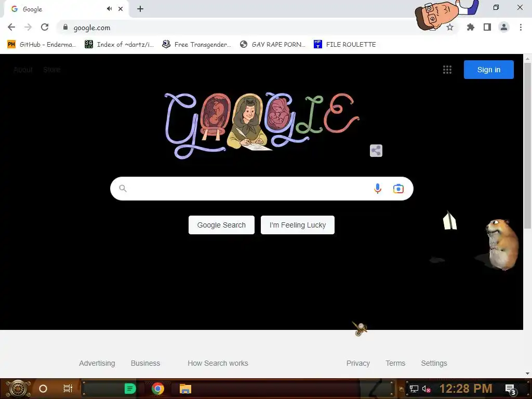Click the blue Sign in button
The image size is (532, 399).
pos(488,70)
